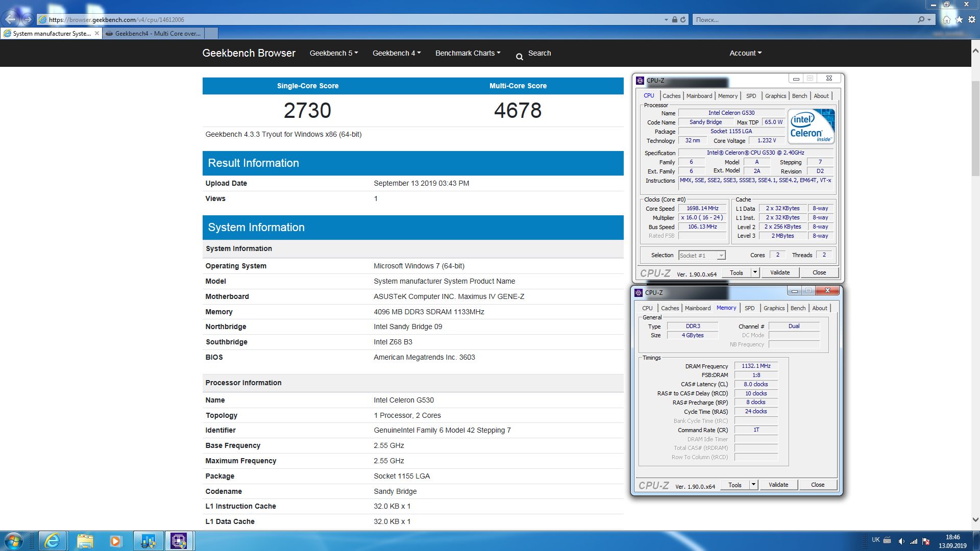980x551 pixels.
Task: Switch to Graphics tab in upper CPU-Z
Action: (775, 96)
